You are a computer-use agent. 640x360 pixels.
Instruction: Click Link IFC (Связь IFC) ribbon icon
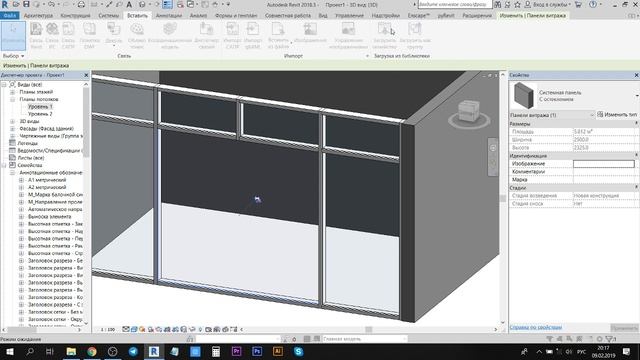coord(52,36)
